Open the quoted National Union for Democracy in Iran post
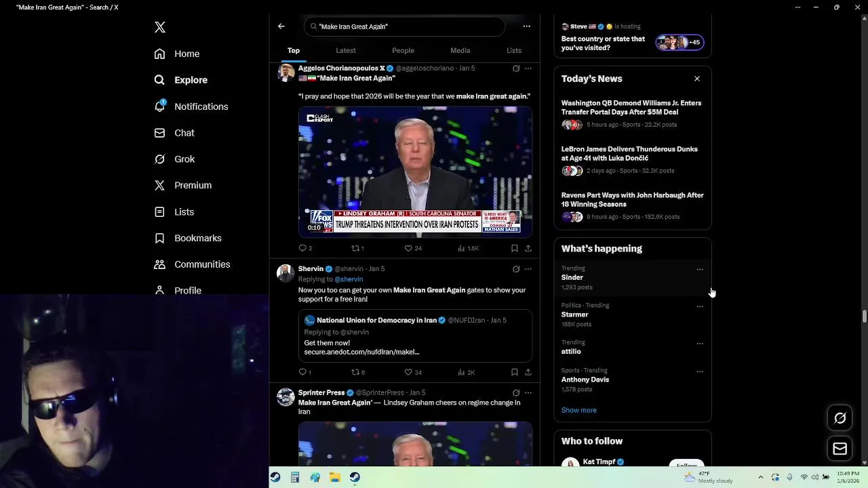Viewport: 868px width, 488px height. (415, 337)
